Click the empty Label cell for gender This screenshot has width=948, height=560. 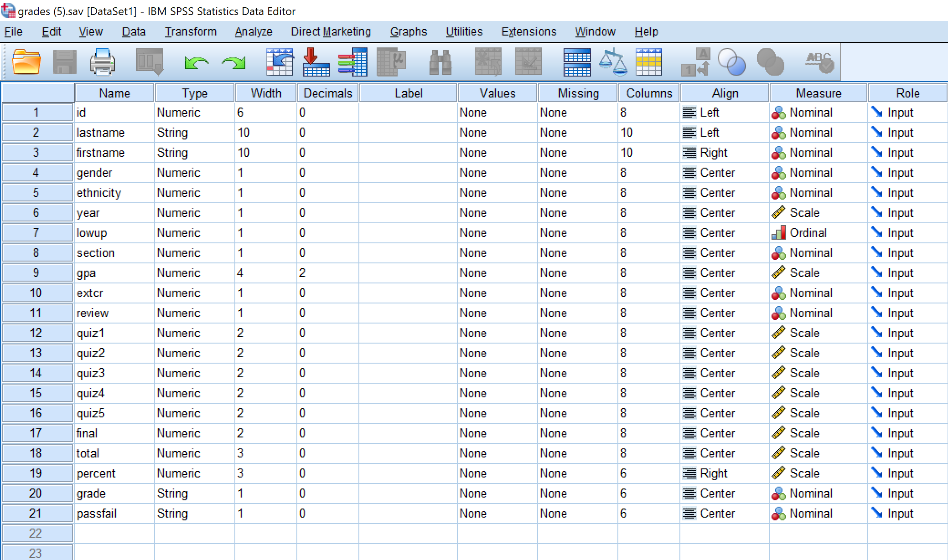pos(408,172)
